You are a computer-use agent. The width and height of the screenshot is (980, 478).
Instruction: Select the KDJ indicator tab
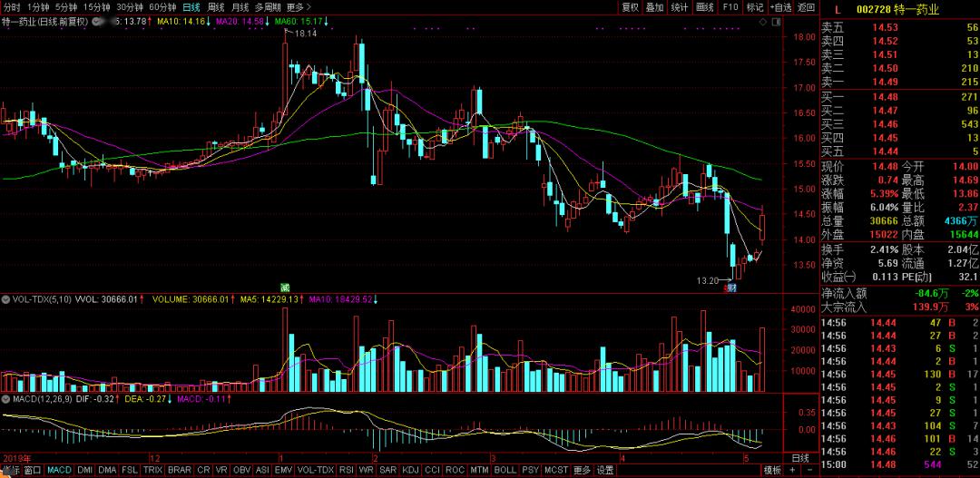coord(411,470)
